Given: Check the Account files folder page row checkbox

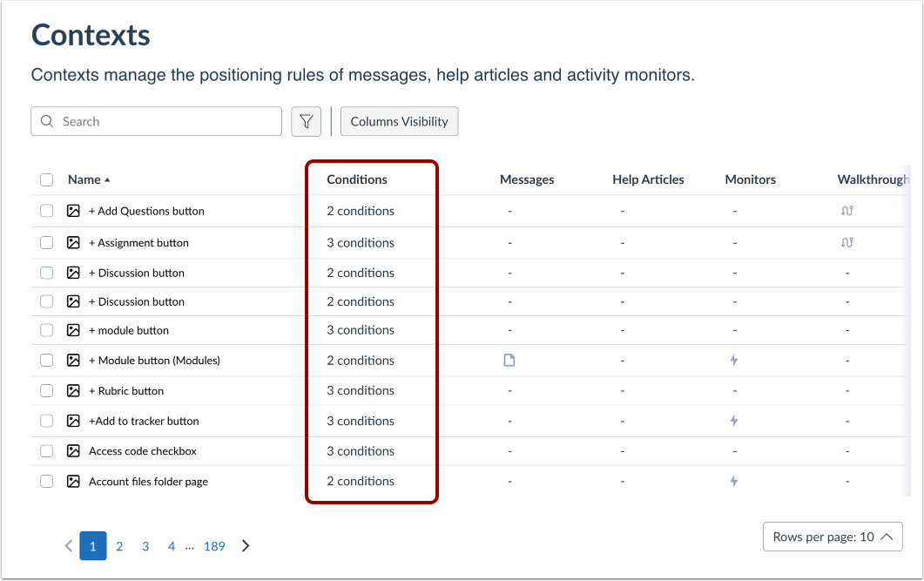Looking at the screenshot, I should (x=46, y=482).
